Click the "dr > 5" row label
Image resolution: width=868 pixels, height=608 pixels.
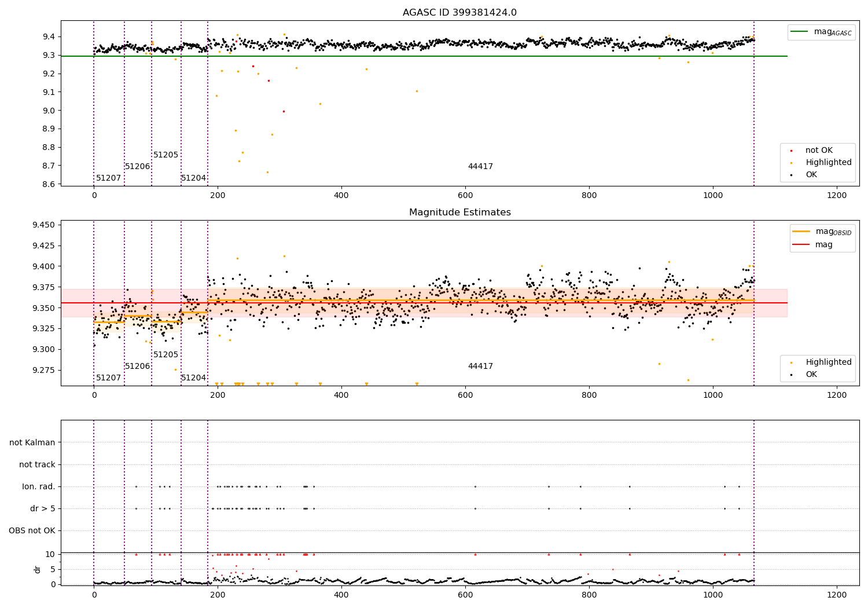pyautogui.click(x=43, y=509)
